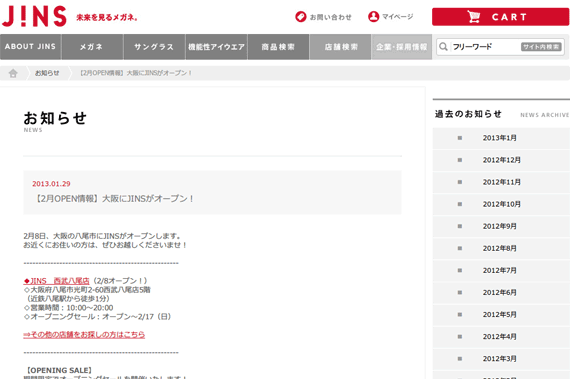The height and width of the screenshot is (379, 570).
Task: Click the search magnifier icon
Action: pyautogui.click(x=443, y=47)
